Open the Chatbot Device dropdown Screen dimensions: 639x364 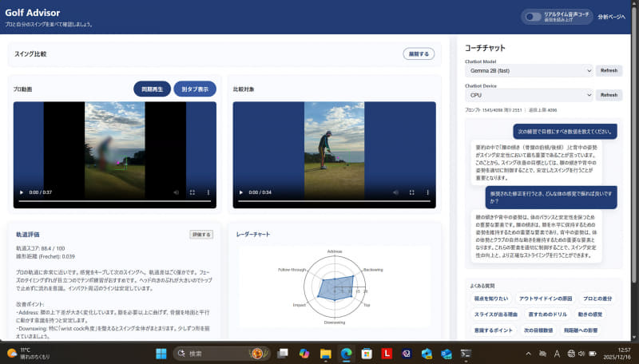tap(529, 95)
